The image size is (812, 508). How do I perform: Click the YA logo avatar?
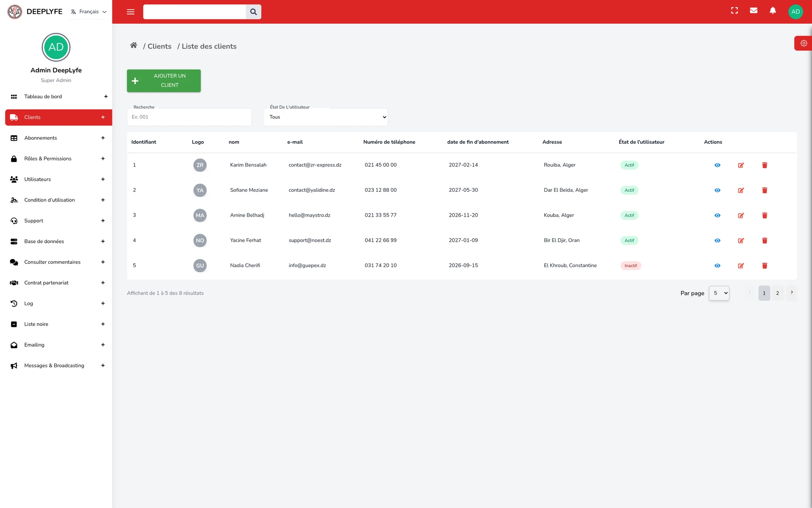pyautogui.click(x=200, y=190)
